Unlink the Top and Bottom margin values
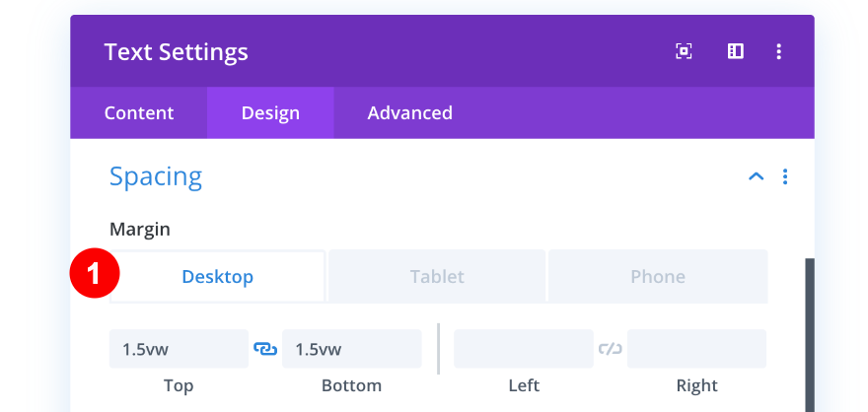 pos(265,349)
